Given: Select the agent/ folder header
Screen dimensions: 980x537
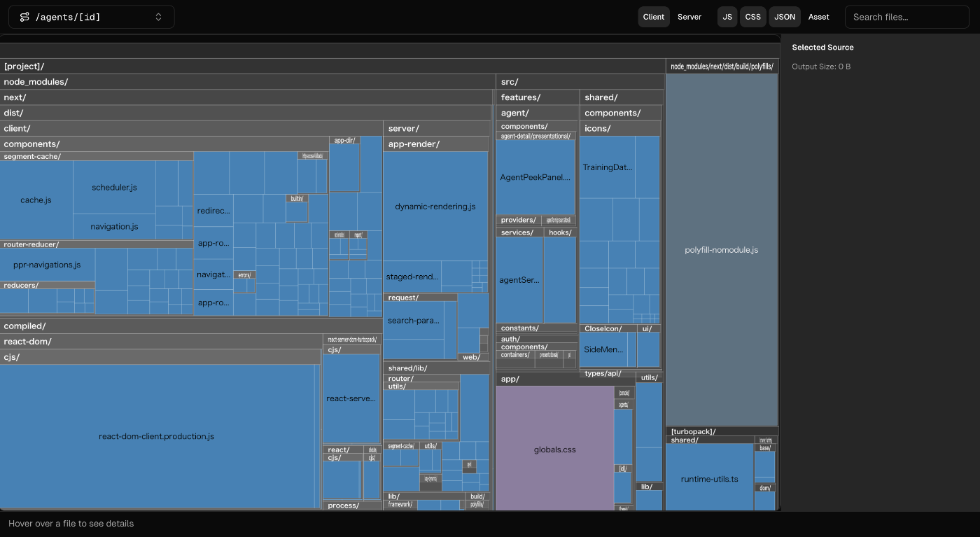Looking at the screenshot, I should pyautogui.click(x=538, y=113).
